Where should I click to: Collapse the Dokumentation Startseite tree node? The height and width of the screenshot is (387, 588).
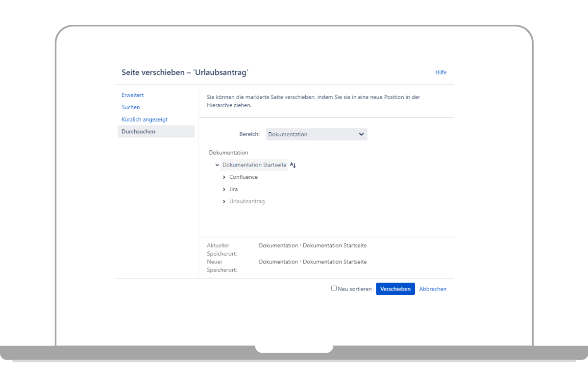pyautogui.click(x=217, y=165)
